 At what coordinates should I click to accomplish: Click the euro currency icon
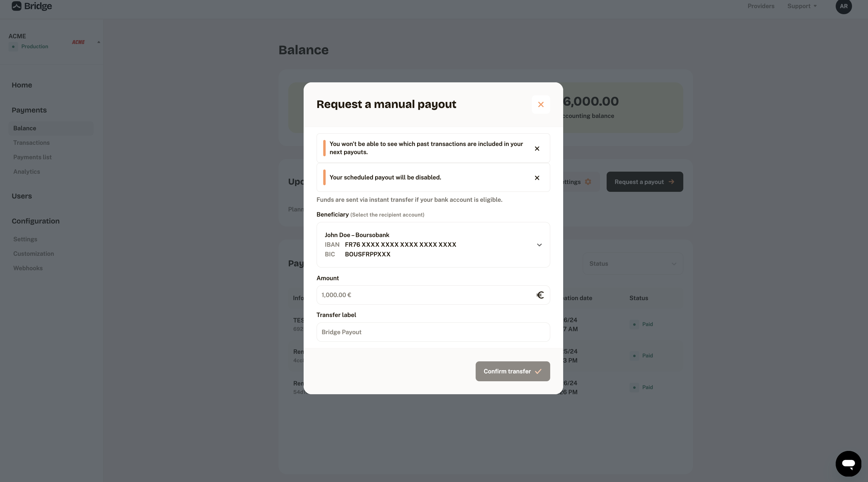tap(540, 295)
